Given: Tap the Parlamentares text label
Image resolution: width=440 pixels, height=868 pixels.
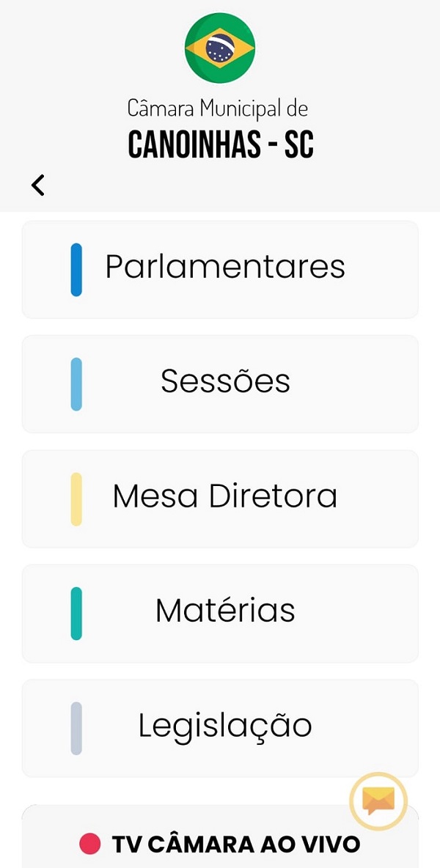Looking at the screenshot, I should click(225, 266).
